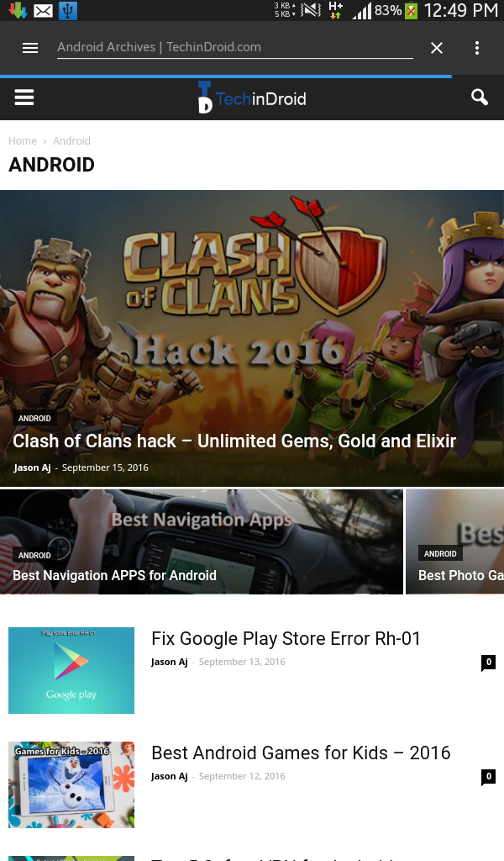Select the Android breadcrumb link
This screenshot has width=504, height=861.
click(x=72, y=141)
